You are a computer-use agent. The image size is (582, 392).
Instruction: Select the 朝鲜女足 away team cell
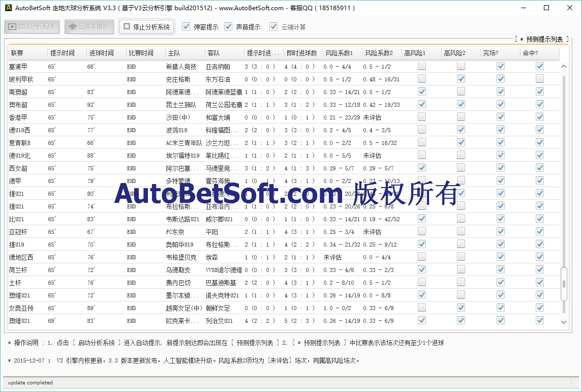pos(218,308)
